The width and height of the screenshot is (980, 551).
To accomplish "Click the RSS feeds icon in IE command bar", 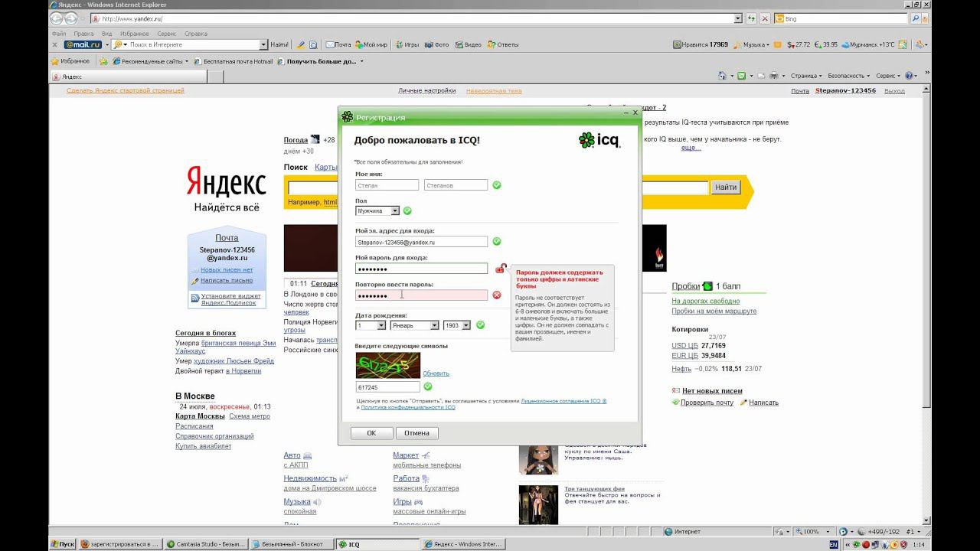I will 741,76.
